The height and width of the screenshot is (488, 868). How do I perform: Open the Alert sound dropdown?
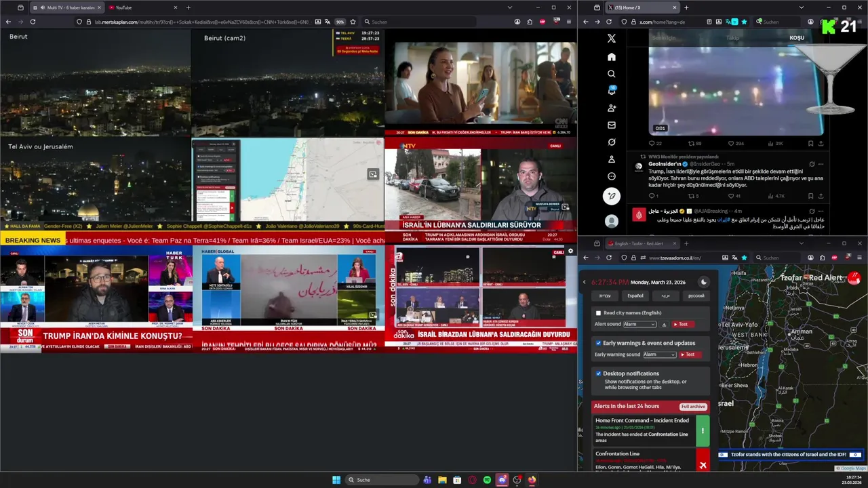(x=639, y=325)
